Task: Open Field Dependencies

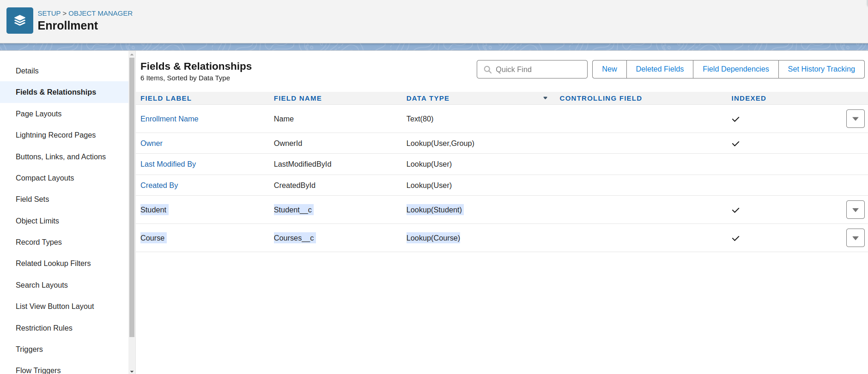Action: coord(735,69)
